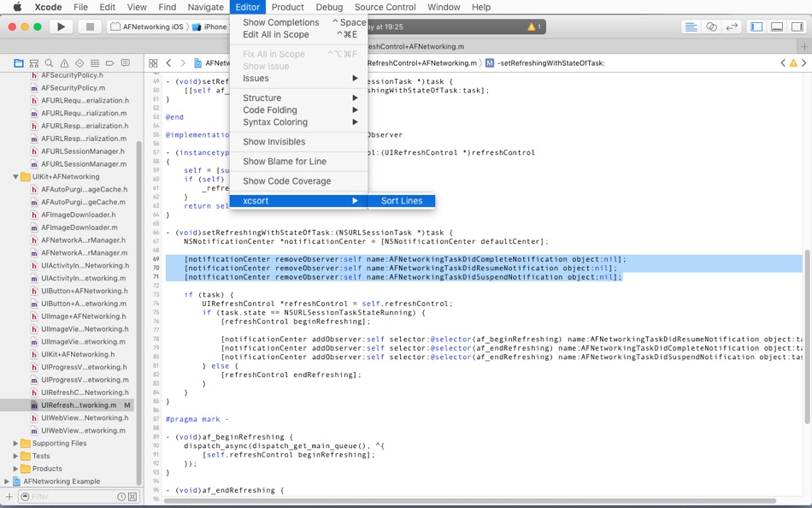Expand the Tests folder
The image size is (812, 508).
point(15,456)
